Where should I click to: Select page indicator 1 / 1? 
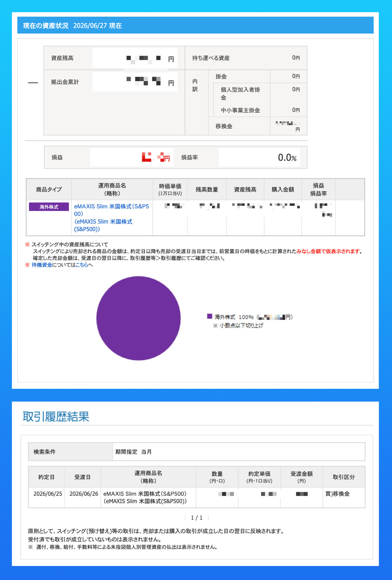pyautogui.click(x=197, y=517)
